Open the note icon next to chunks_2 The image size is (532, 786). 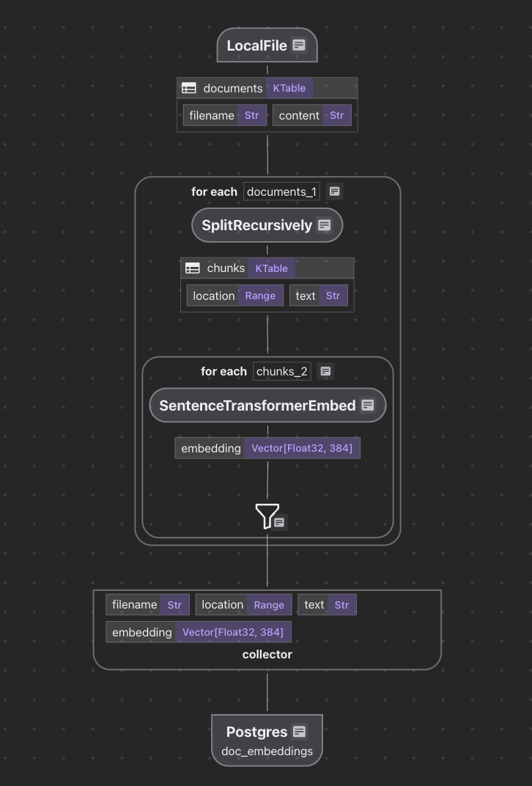pyautogui.click(x=326, y=371)
